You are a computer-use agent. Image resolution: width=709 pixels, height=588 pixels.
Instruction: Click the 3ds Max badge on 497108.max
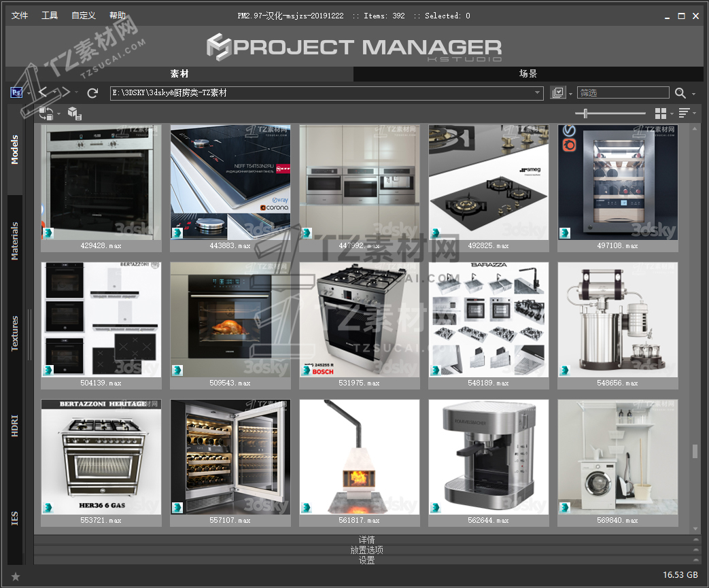tap(565, 233)
